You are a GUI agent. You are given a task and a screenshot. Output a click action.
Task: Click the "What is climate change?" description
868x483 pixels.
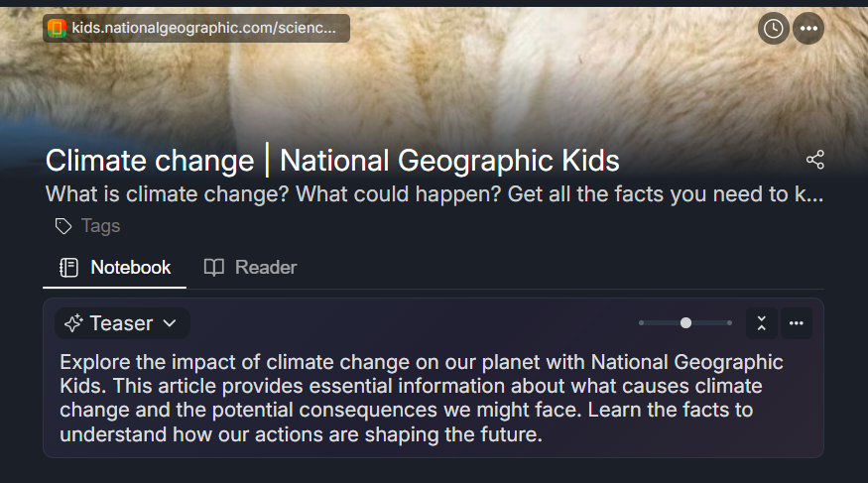434,193
